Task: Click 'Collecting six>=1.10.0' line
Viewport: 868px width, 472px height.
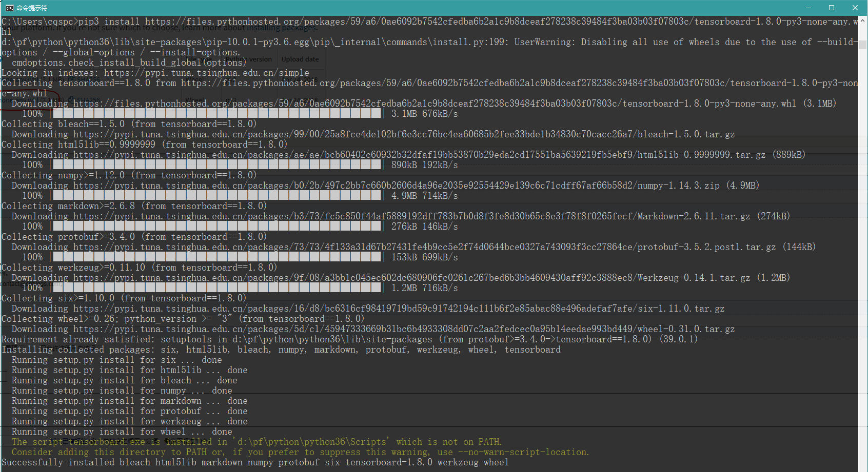Action: [x=124, y=298]
